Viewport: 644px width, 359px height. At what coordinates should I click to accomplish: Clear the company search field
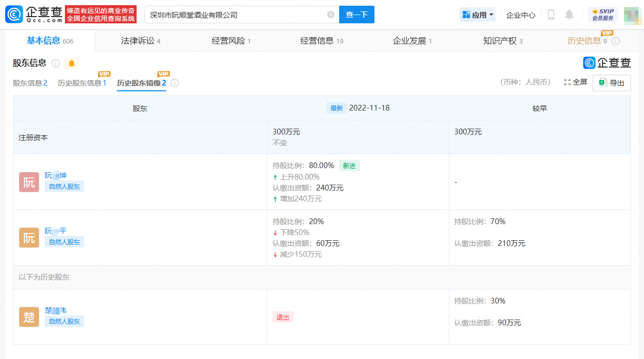[331, 15]
